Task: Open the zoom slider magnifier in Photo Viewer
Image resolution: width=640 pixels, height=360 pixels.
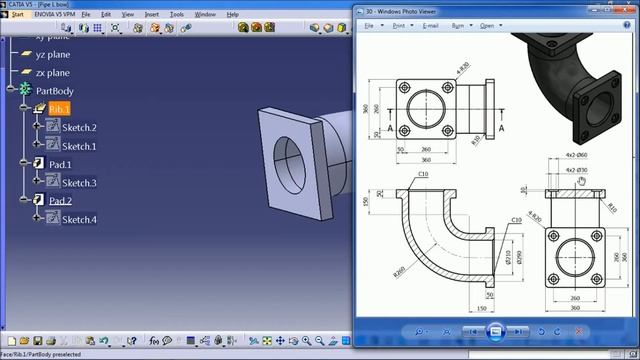Action: (420, 332)
